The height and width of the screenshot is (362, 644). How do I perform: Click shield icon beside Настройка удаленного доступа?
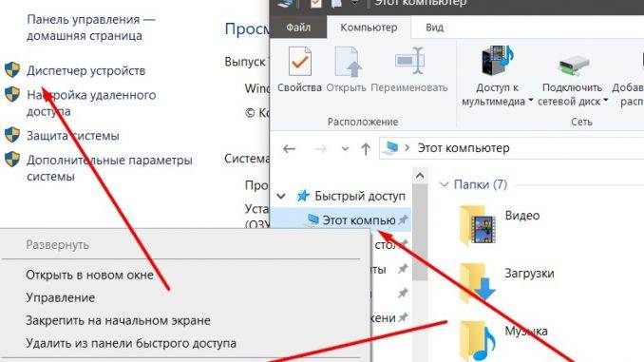point(12,94)
